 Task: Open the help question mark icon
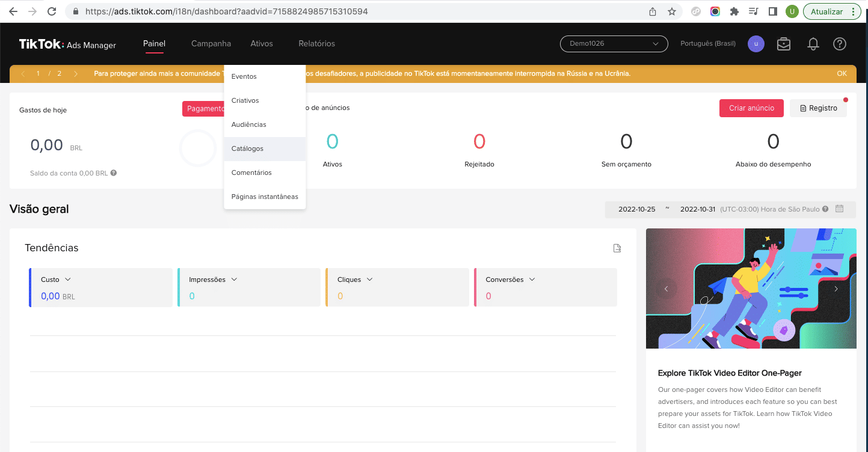pyautogui.click(x=839, y=44)
